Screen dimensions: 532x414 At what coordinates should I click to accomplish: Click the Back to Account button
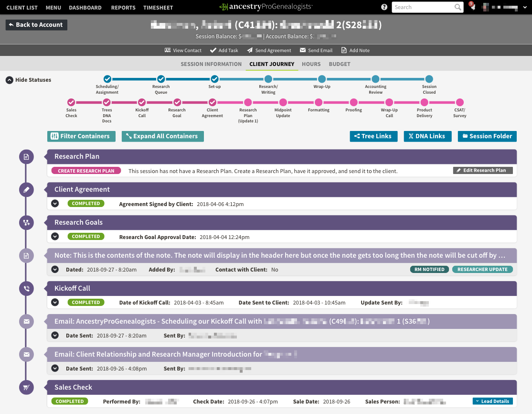coord(36,25)
